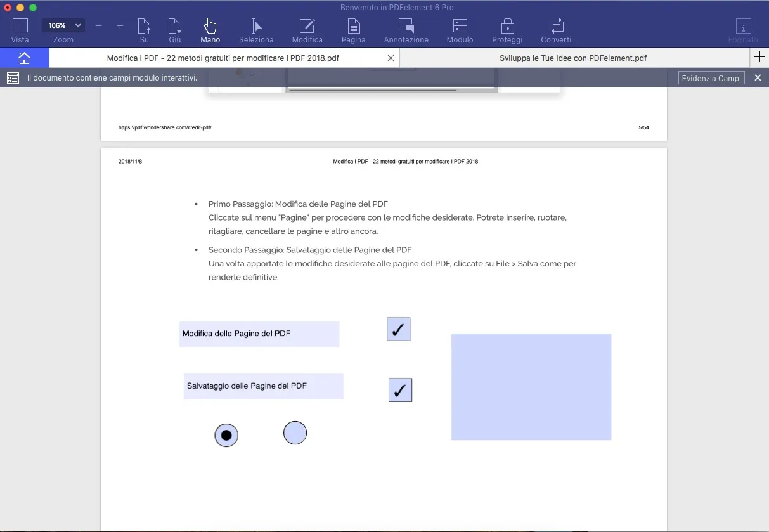This screenshot has height=532, width=769.
Task: Click the pdf.wondershare.com/it/edit-pdf footer URL
Action: [x=165, y=127]
